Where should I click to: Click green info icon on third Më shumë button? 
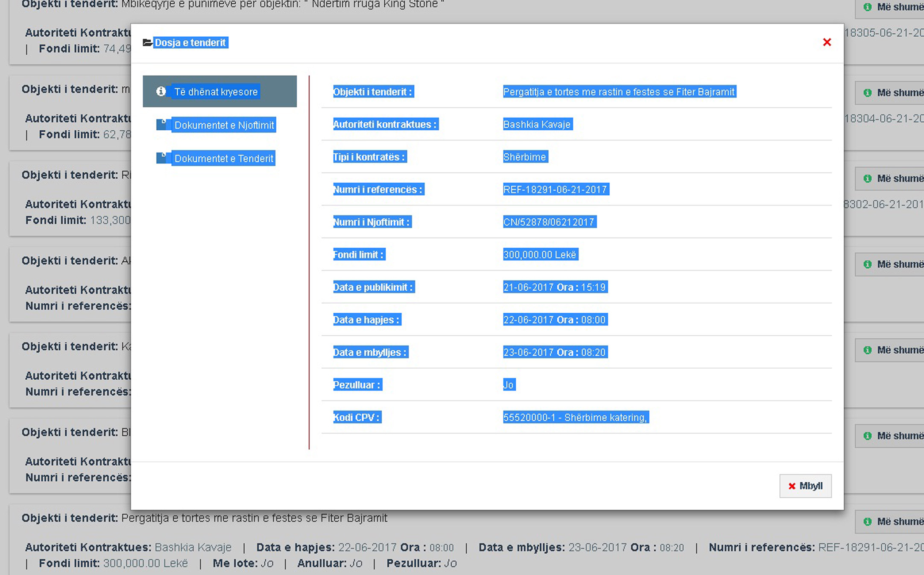click(867, 179)
